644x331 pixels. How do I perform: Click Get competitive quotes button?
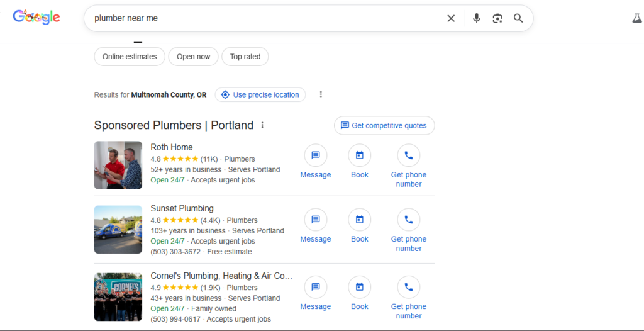[x=384, y=125]
